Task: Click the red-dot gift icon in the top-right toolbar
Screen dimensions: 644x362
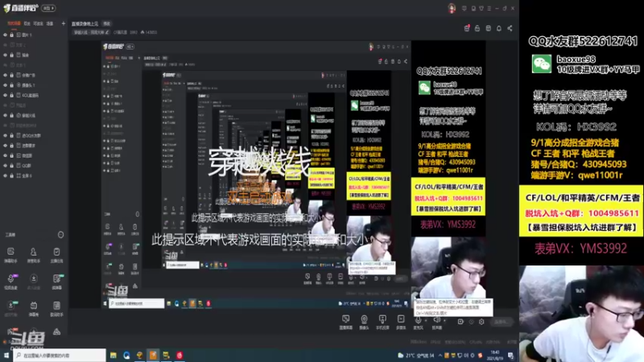Action: pyautogui.click(x=467, y=28)
